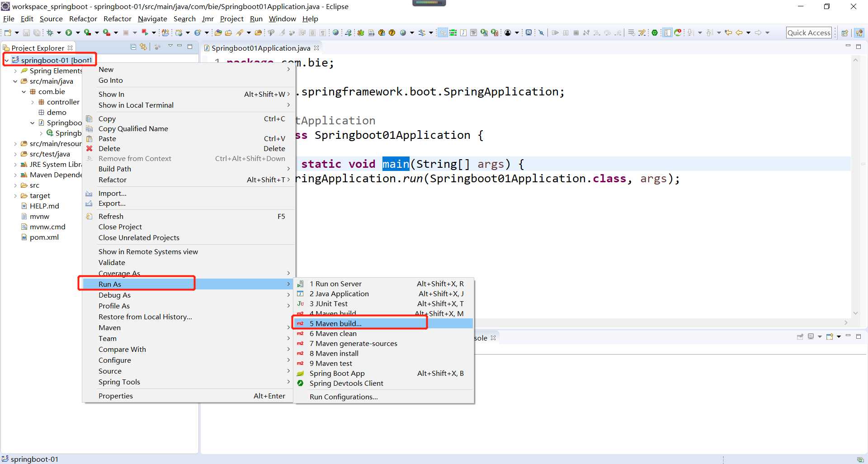Open the Navigate menu in menu bar
The image size is (868, 464).
(152, 19)
